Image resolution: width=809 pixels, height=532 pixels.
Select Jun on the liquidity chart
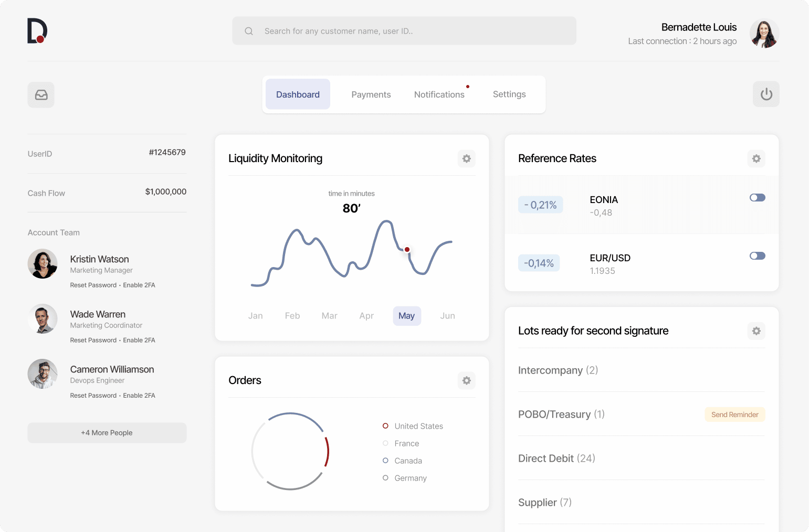pos(448,316)
